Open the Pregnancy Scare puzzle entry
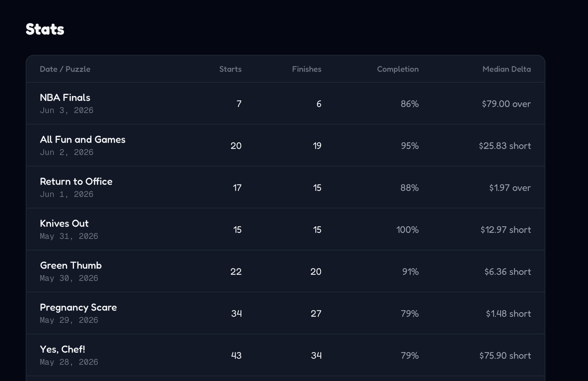This screenshot has height=381, width=588. pyautogui.click(x=286, y=313)
